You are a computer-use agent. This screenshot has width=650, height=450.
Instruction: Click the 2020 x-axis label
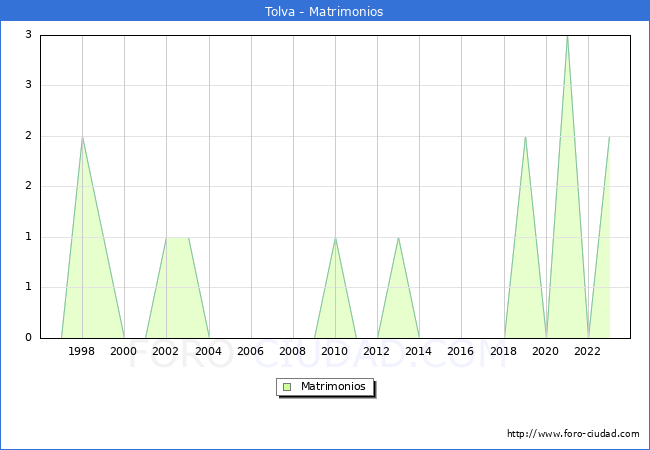tap(546, 351)
